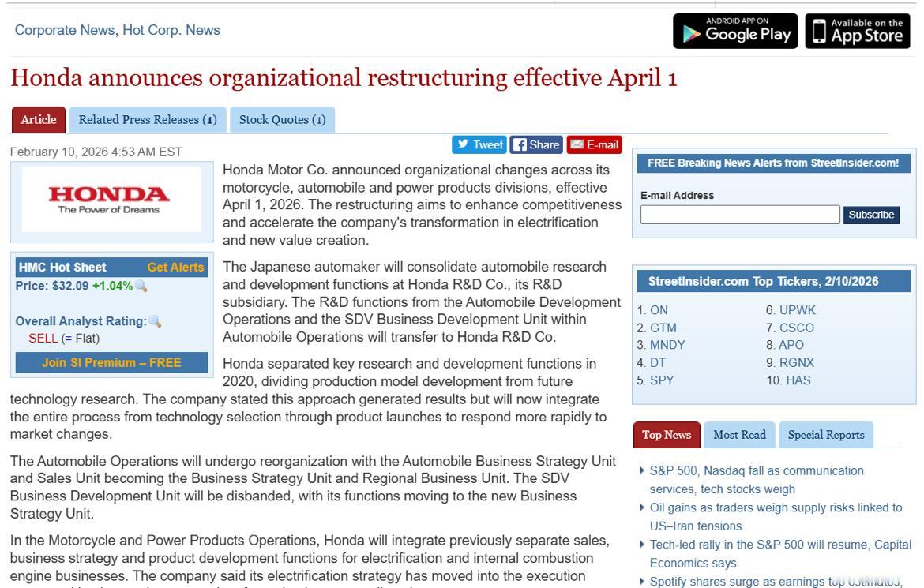Open the App Store download badge

click(x=858, y=31)
